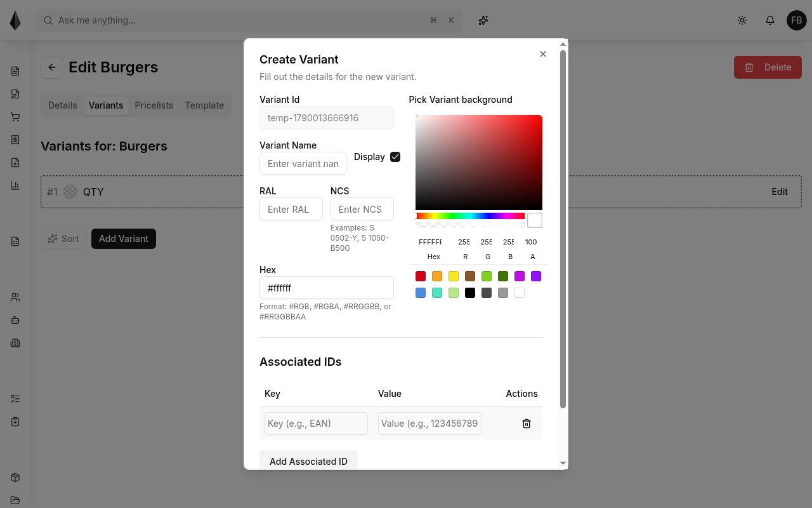Pick the white color swatch
The image size is (812, 508).
520,293
